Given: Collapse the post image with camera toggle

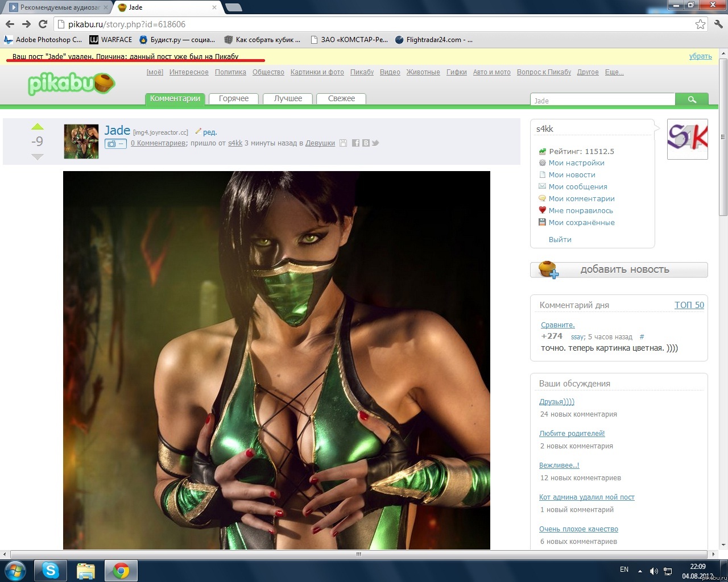Looking at the screenshot, I should click(115, 144).
